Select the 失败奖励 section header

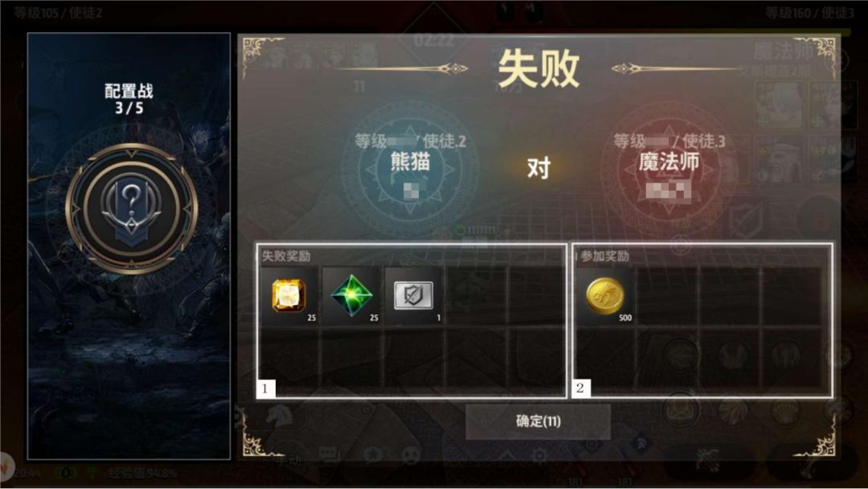(285, 256)
